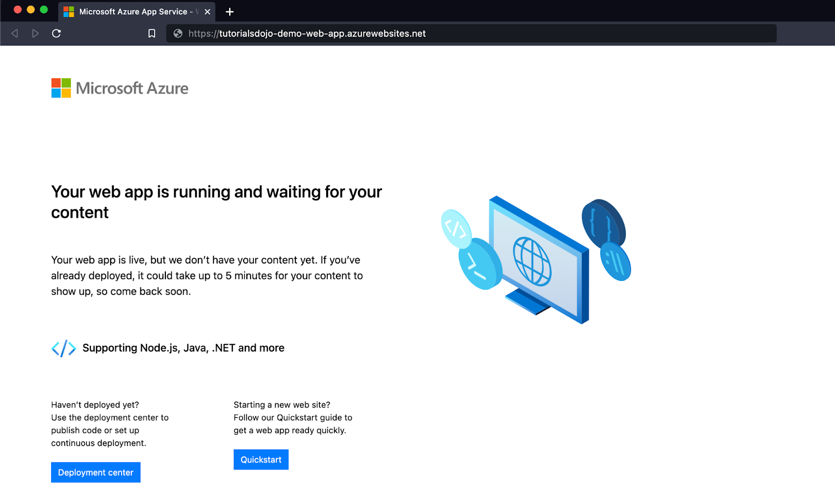Screen dimensions: 835x504
Task: Click the browser forward arrow
Action: click(x=35, y=33)
